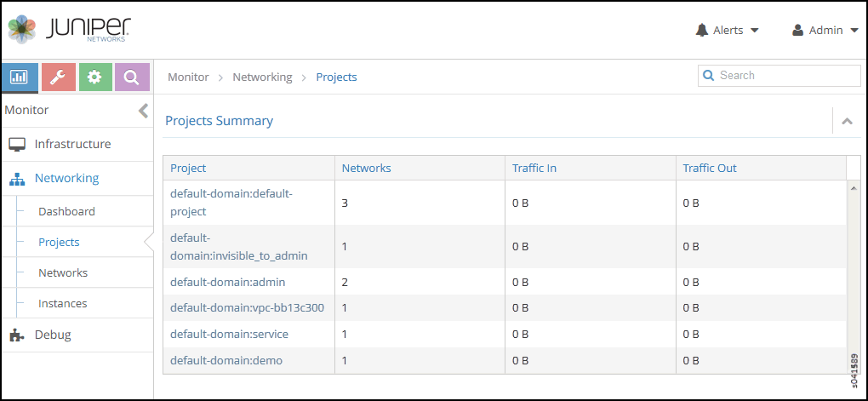Click the Search input field

click(785, 76)
